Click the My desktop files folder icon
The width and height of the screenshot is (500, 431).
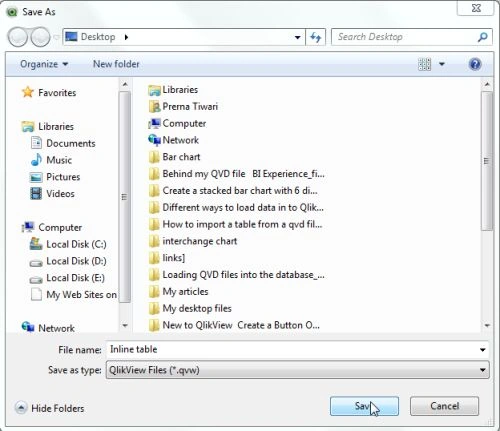tap(154, 308)
